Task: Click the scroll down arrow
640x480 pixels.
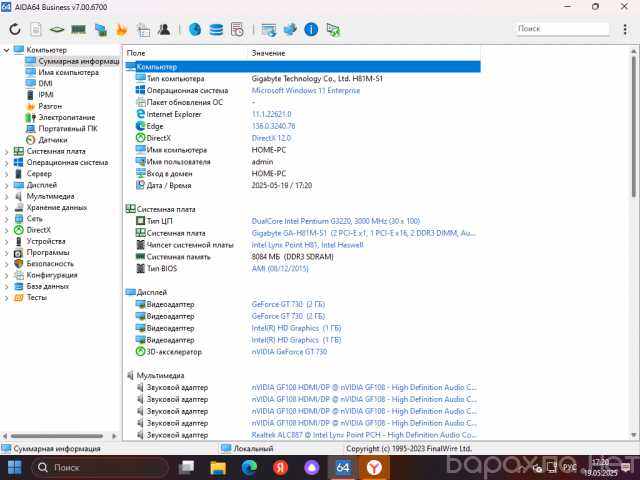Action: pos(633,435)
